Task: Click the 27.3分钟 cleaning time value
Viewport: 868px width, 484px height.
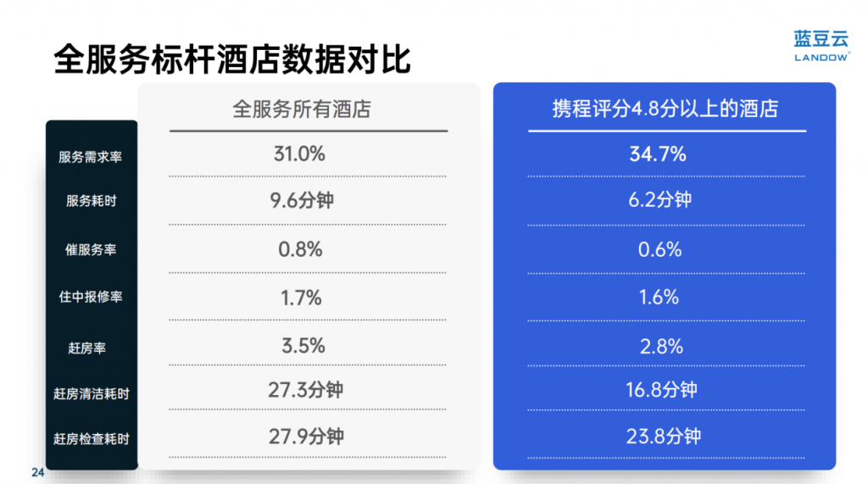Action: [305, 390]
